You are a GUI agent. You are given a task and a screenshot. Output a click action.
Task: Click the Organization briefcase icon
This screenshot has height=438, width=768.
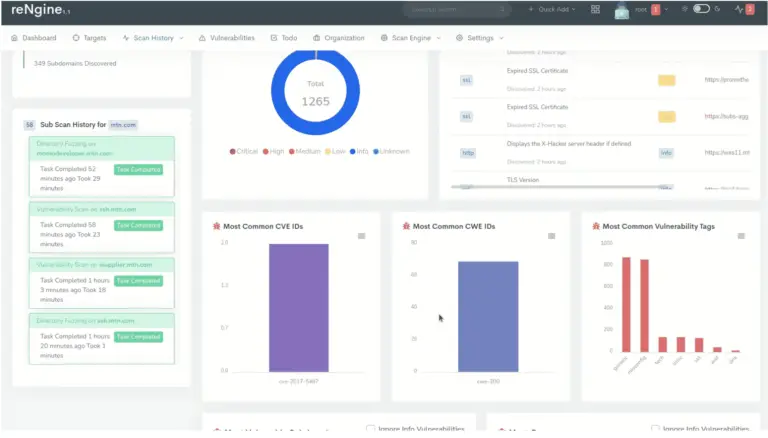316,38
